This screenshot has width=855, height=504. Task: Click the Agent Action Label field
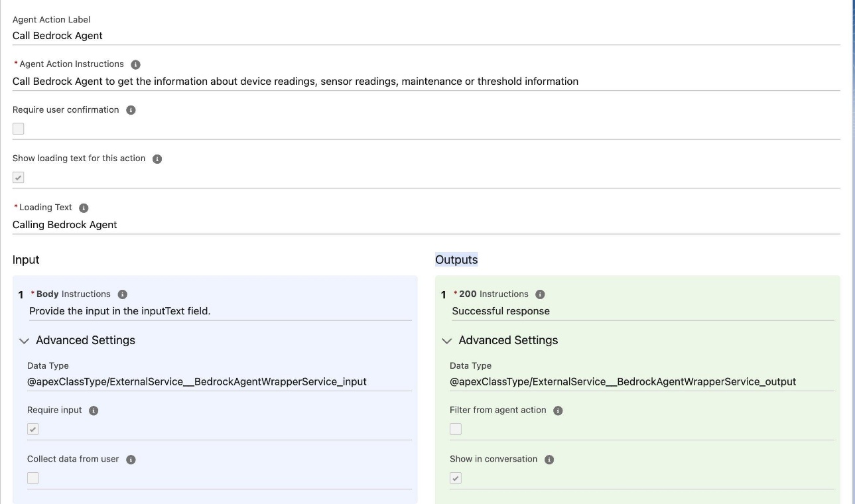[427, 36]
